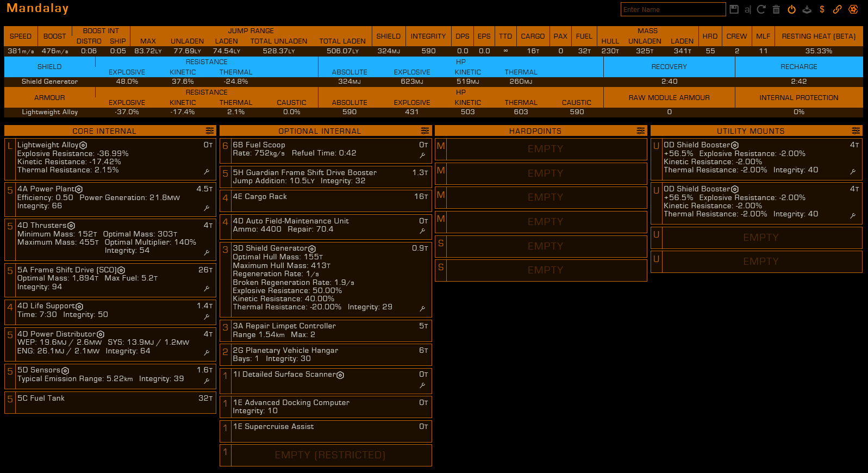
Task: Open Core Internal panel settings sliders icon
Action: [x=210, y=131]
